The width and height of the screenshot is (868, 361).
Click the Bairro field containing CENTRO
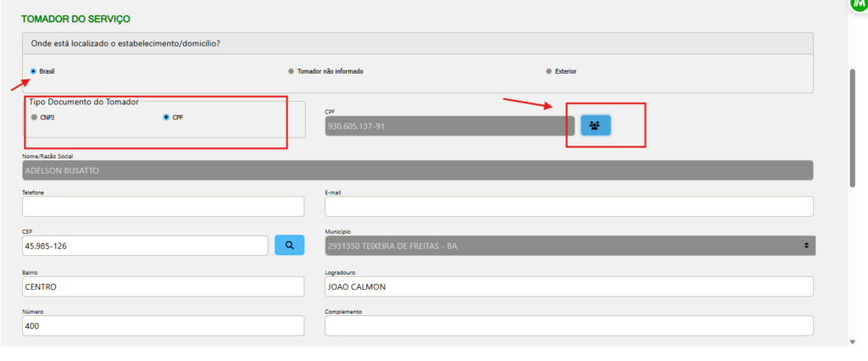[163, 286]
